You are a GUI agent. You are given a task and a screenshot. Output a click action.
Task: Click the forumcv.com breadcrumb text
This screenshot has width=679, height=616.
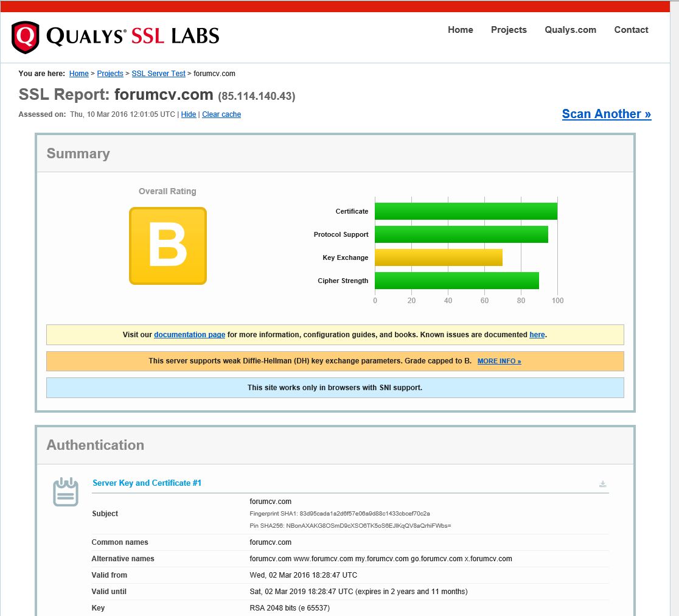214,74
